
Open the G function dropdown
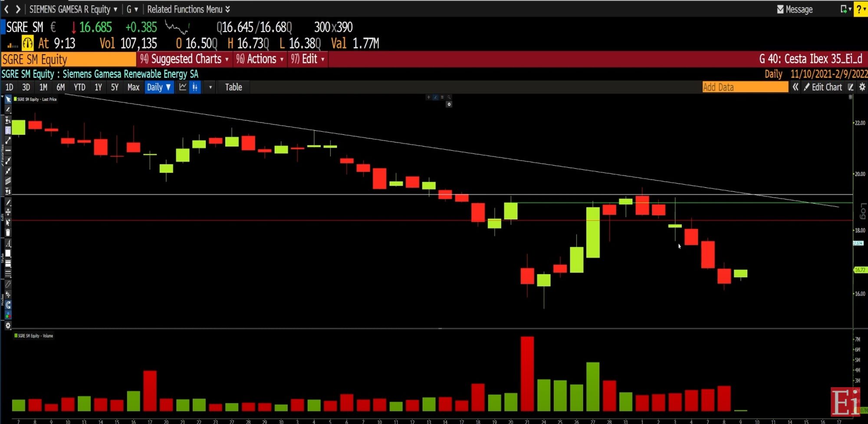coord(132,9)
